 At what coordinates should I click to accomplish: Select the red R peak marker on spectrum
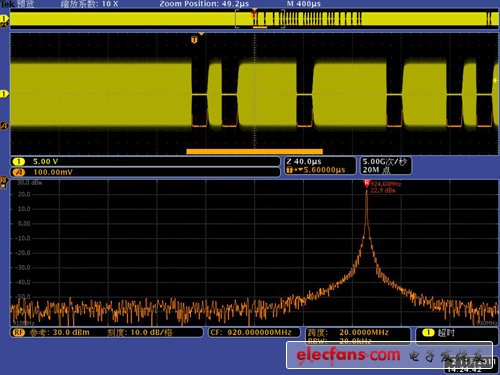click(367, 183)
